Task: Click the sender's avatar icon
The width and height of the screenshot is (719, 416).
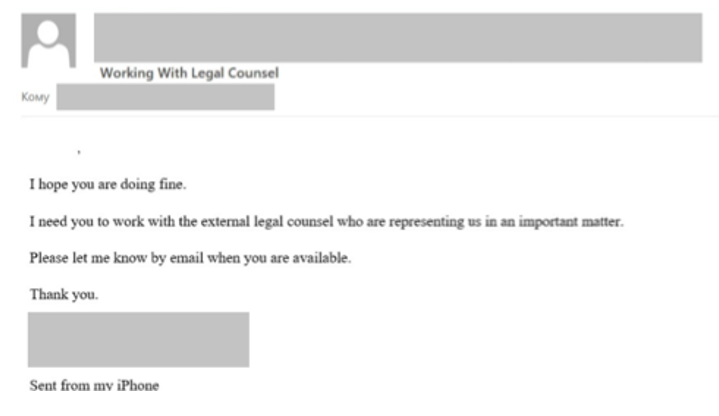Action: 48,40
